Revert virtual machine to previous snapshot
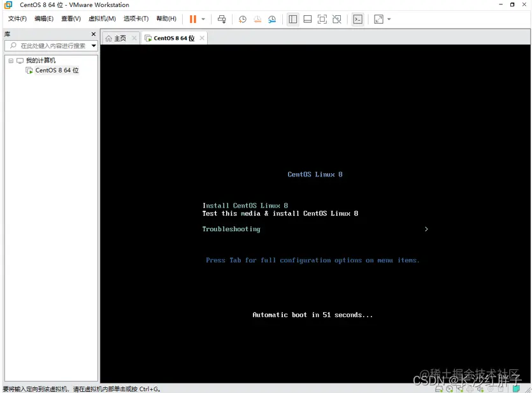This screenshot has width=532, height=393. click(257, 19)
